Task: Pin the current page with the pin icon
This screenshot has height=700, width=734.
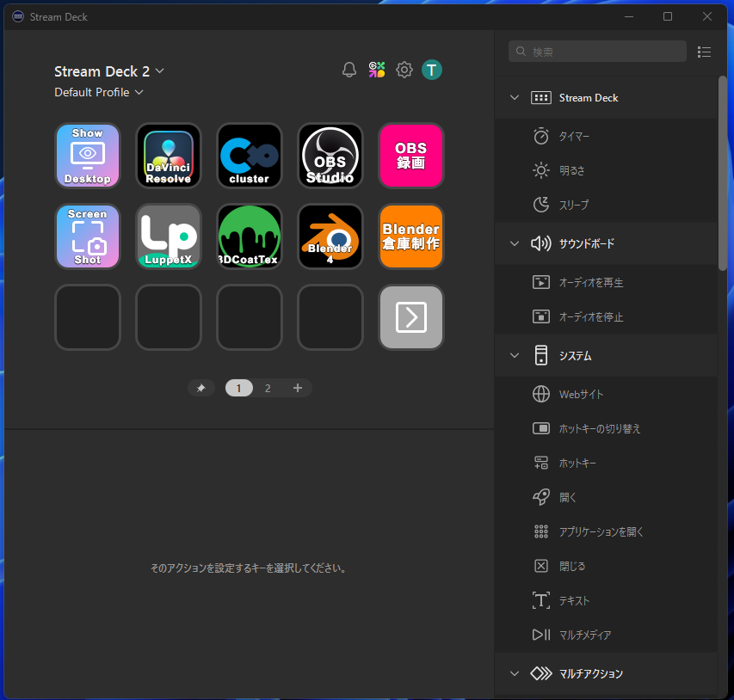Action: (x=201, y=388)
